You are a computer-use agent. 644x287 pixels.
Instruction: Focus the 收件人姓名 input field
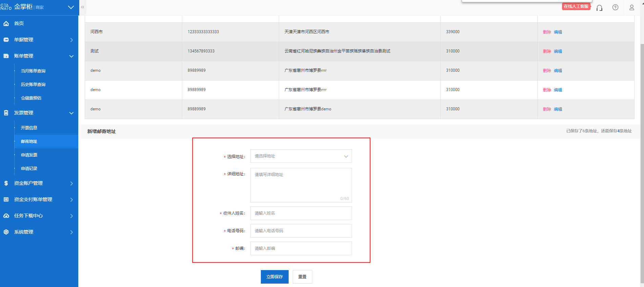(x=301, y=213)
